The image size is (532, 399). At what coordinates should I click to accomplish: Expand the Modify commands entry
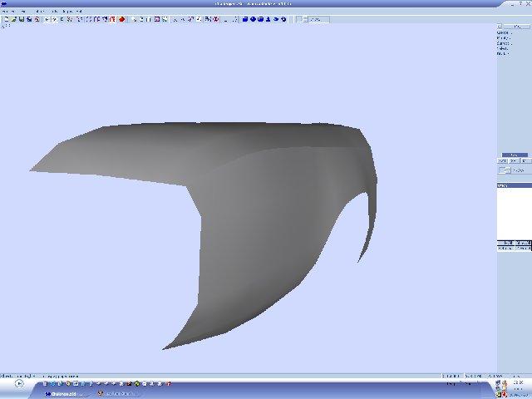[504, 37]
